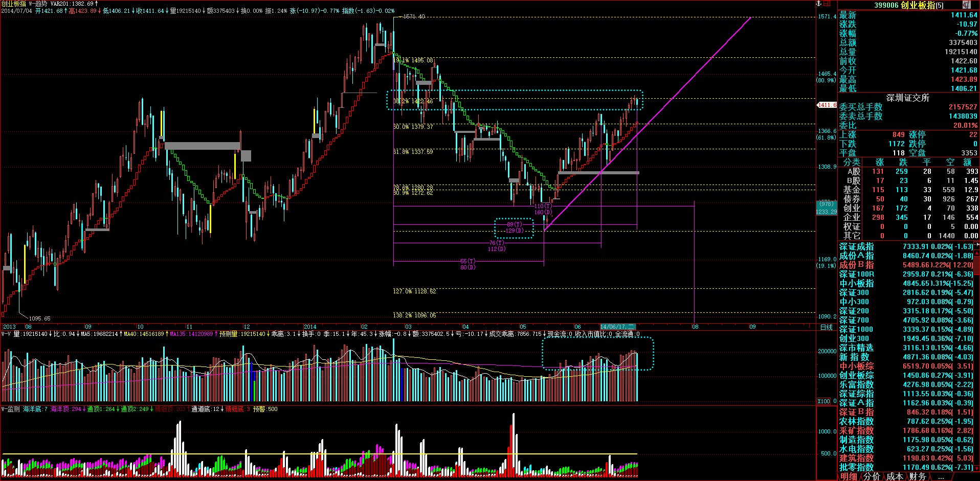This screenshot has height=481, width=980.
Task: Open 中小板指 from index list
Action: [856, 284]
